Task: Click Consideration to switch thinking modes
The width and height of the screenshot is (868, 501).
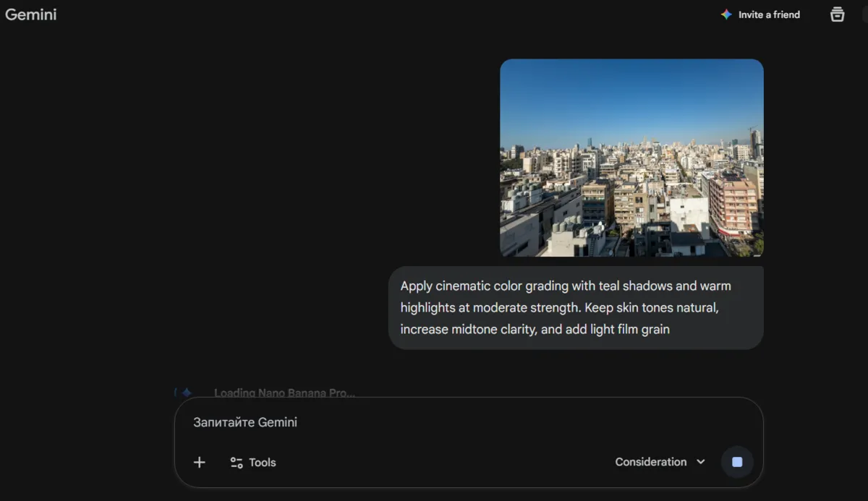Action: point(650,462)
